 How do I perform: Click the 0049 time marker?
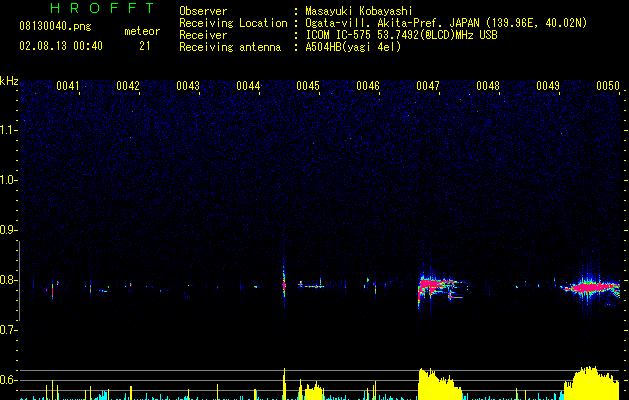548,86
